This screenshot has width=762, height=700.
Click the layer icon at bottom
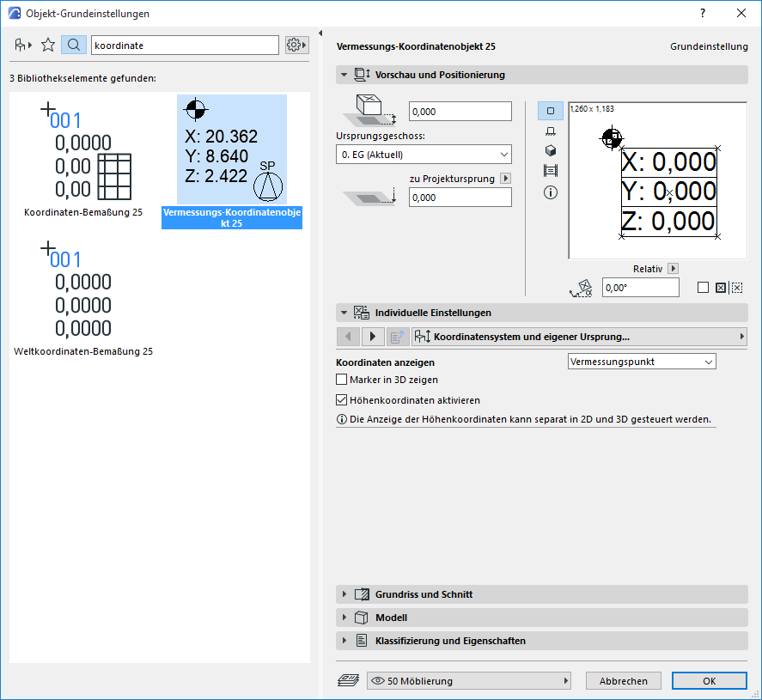pyautogui.click(x=348, y=680)
